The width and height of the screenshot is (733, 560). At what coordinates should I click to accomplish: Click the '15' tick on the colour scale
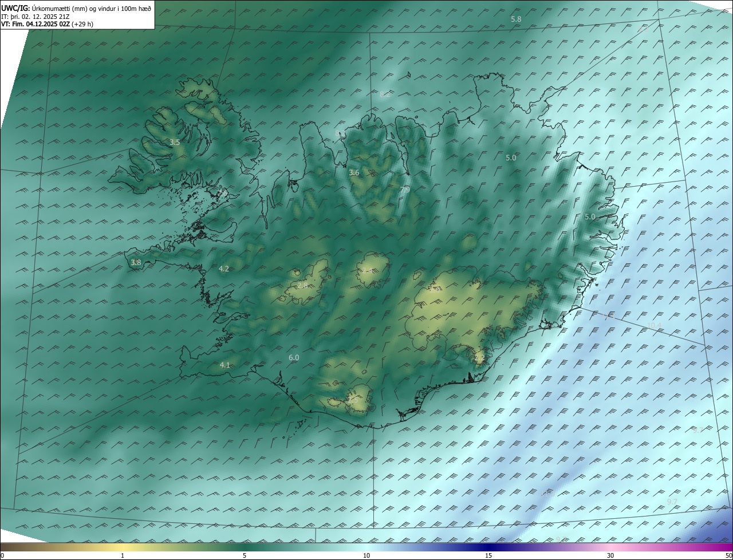488,555
